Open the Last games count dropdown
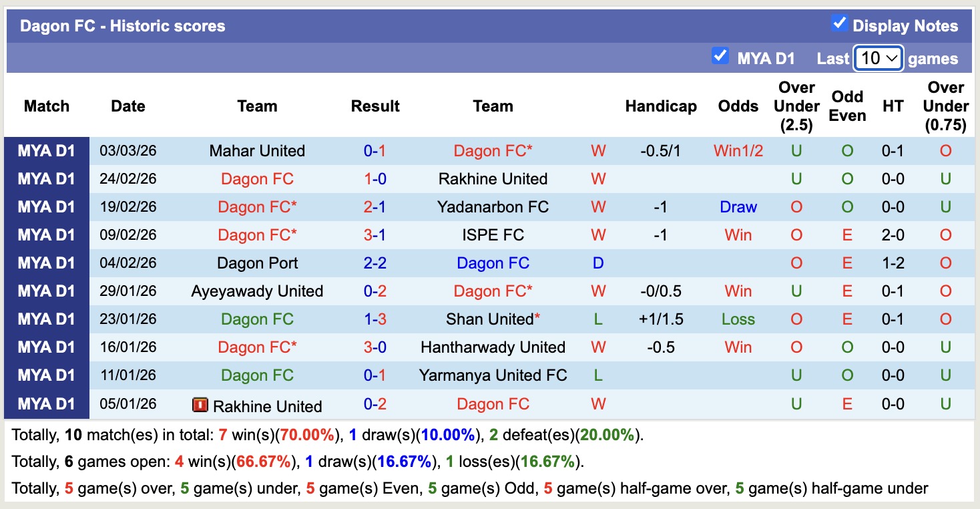The width and height of the screenshot is (980, 509). pos(878,58)
